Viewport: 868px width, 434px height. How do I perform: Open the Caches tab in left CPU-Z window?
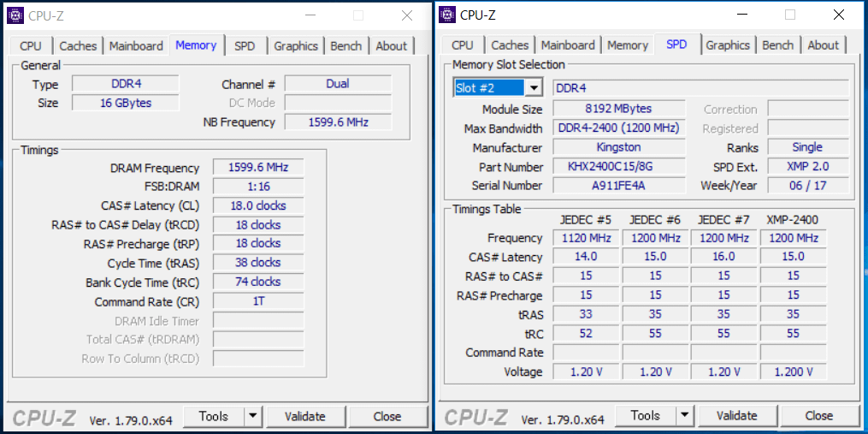point(78,46)
